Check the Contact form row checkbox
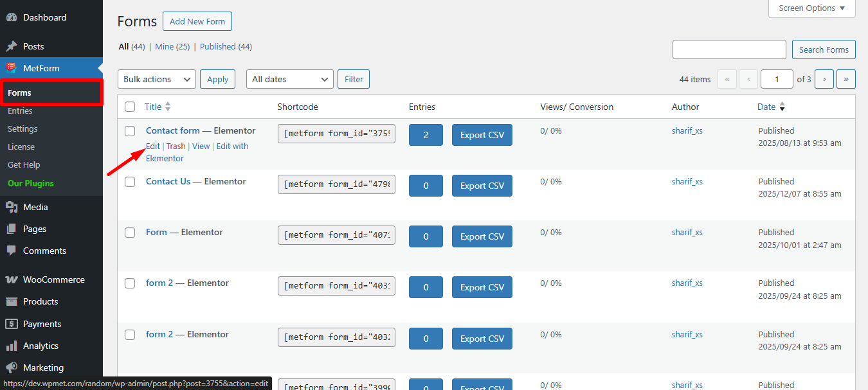 [130, 130]
